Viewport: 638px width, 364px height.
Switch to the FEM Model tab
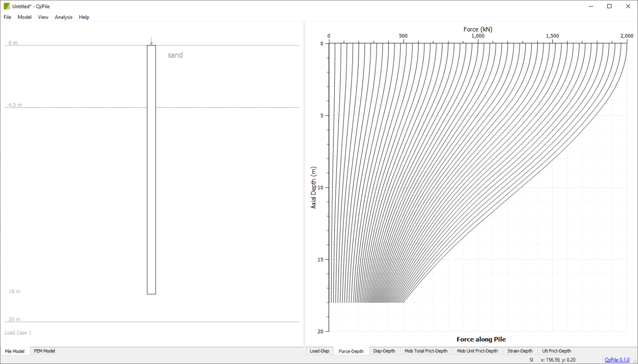(44, 351)
